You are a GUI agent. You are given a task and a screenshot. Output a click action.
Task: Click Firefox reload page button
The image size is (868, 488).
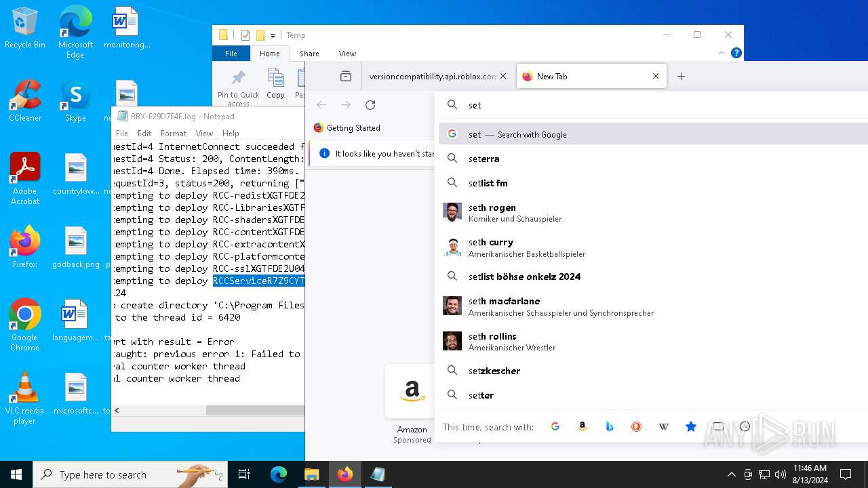point(370,105)
